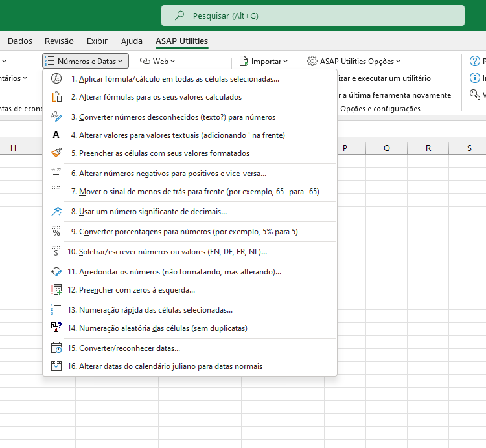Choose Aplicar fórmula/cálculo em todas as células
The image size is (486, 448).
pos(190,79)
